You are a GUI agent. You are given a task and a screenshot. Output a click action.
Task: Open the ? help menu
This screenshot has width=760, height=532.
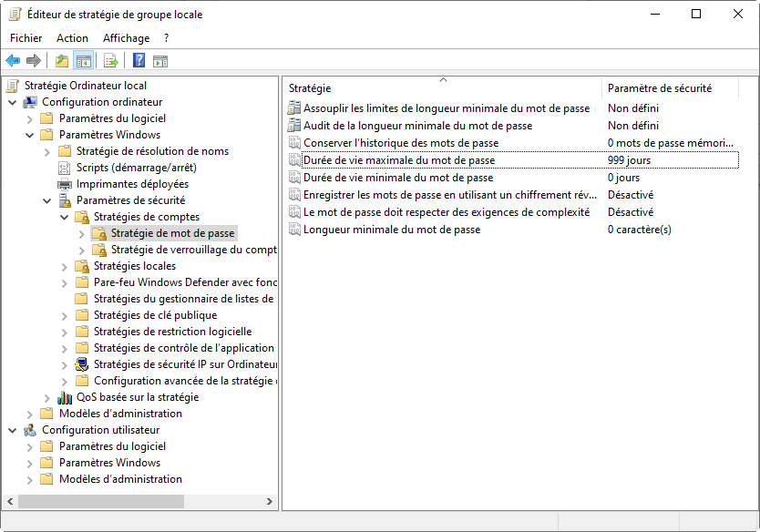(x=166, y=37)
